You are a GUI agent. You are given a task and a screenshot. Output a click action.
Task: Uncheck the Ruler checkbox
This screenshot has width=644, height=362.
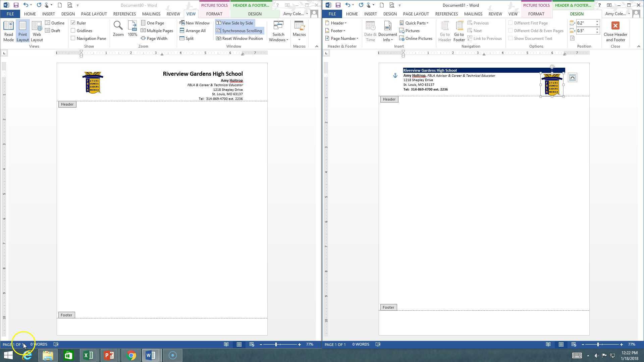click(73, 23)
